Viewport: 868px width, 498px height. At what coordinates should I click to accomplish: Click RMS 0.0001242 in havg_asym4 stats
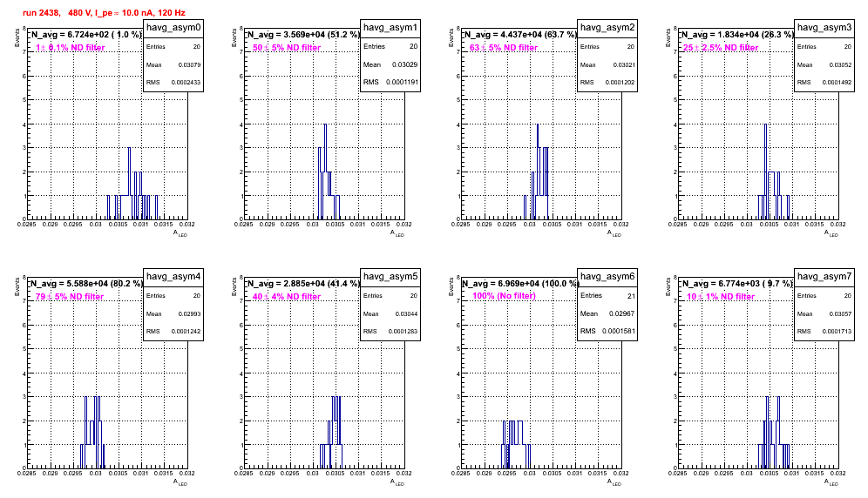173,332
